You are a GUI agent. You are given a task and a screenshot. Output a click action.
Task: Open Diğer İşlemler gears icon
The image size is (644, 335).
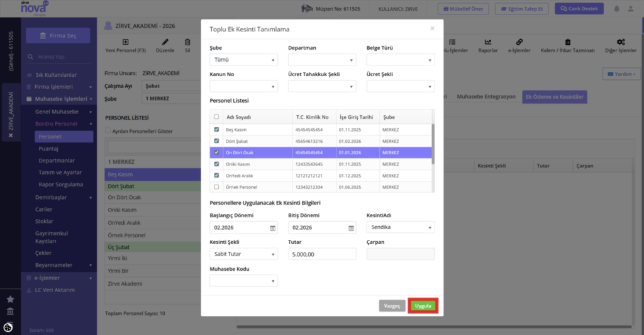click(621, 42)
